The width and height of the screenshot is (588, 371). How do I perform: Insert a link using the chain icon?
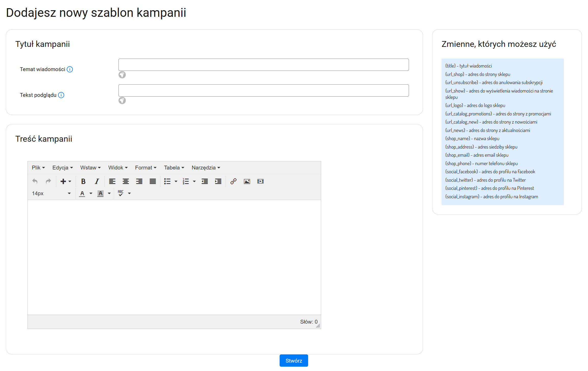233,181
